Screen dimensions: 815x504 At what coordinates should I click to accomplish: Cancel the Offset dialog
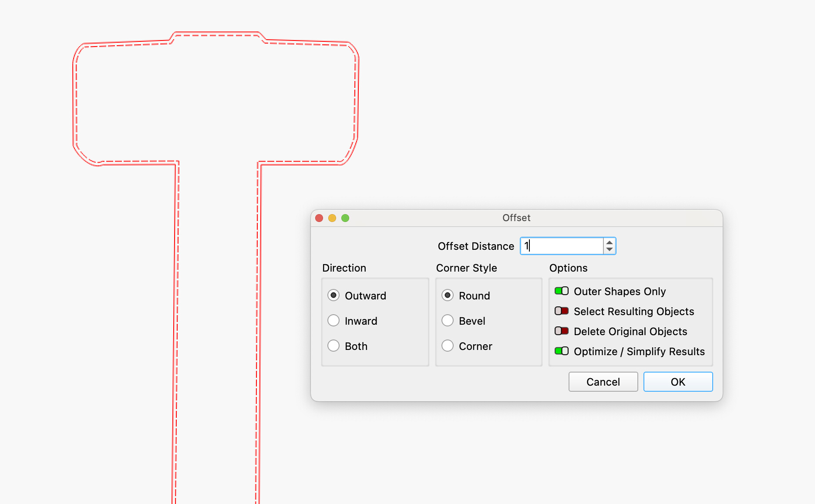point(603,382)
